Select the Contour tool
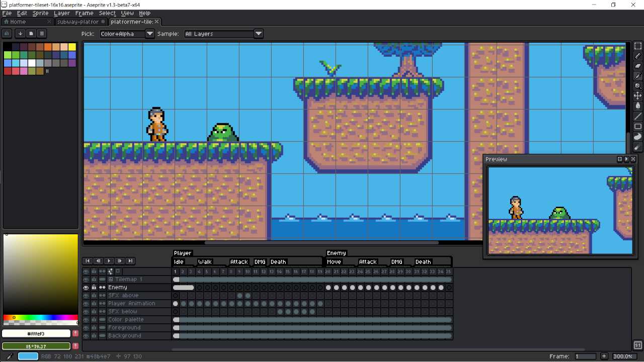This screenshot has height=362, width=644. pos(638,137)
